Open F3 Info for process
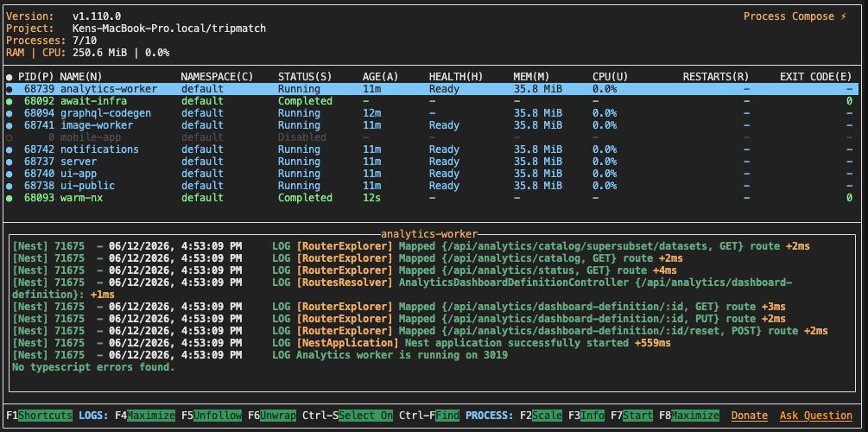868x432 pixels. pyautogui.click(x=586, y=416)
